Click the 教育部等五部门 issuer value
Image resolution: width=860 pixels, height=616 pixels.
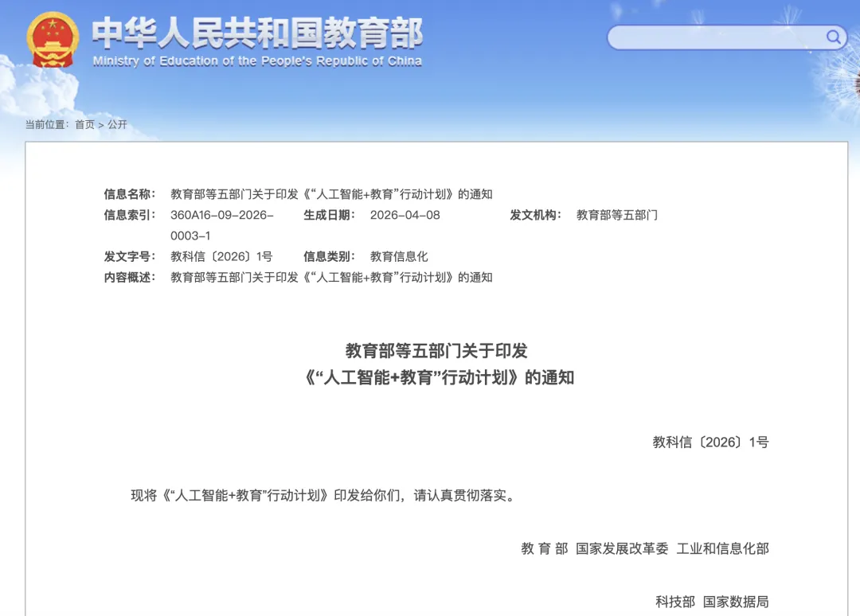617,215
